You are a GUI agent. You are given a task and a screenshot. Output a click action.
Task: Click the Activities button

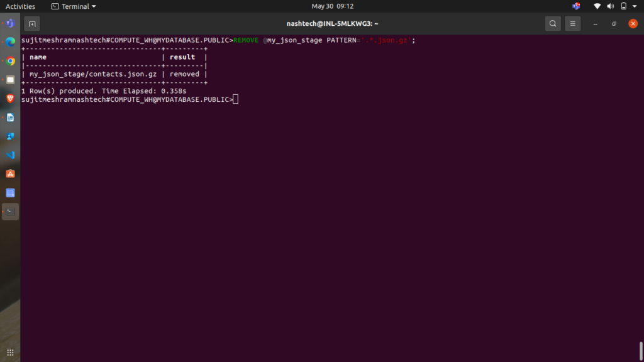(20, 6)
